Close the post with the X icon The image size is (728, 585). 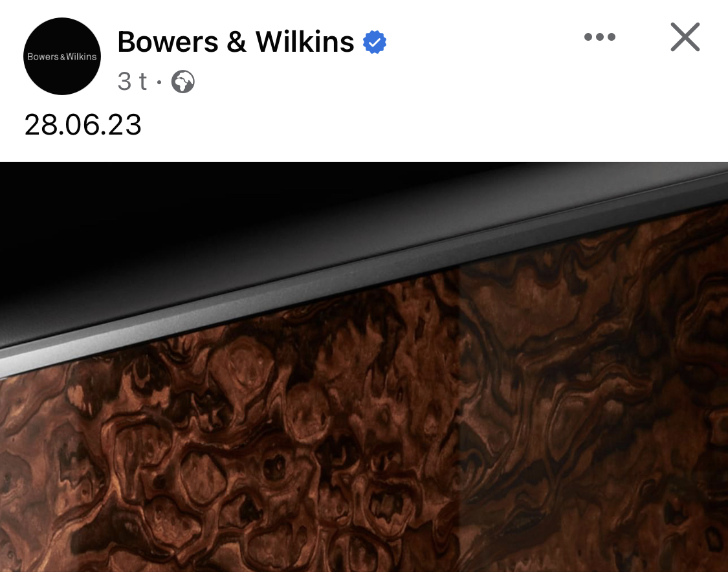(685, 37)
